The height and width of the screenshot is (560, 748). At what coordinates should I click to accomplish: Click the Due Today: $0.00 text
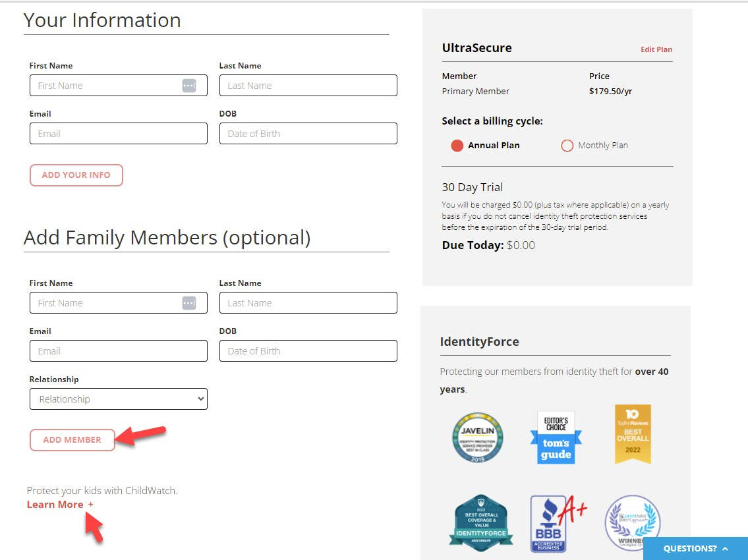click(x=488, y=245)
